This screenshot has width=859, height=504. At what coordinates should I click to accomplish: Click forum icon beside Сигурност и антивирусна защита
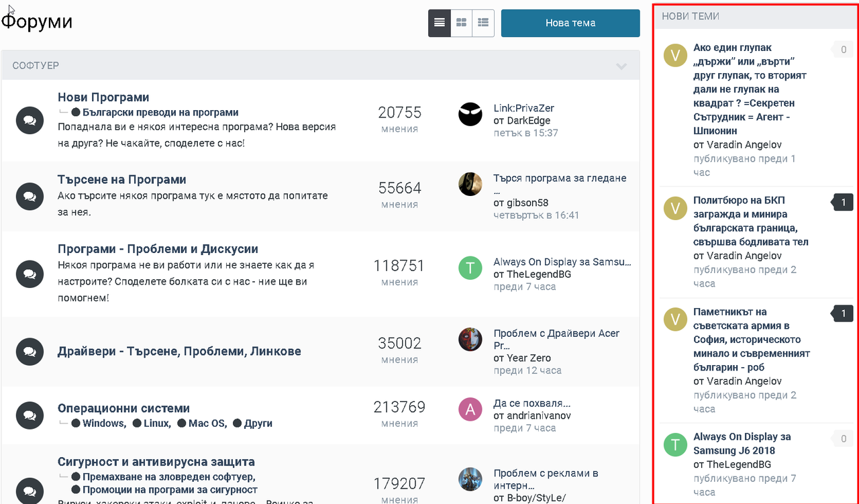tap(30, 490)
